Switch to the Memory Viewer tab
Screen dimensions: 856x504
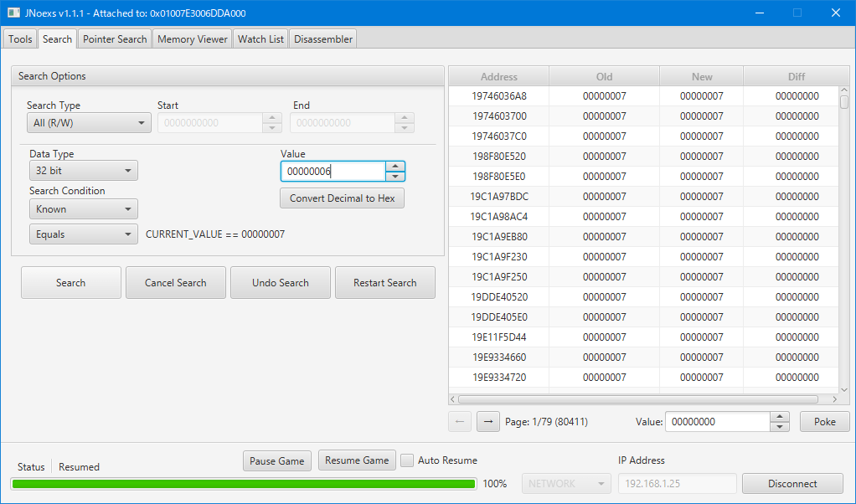click(192, 39)
